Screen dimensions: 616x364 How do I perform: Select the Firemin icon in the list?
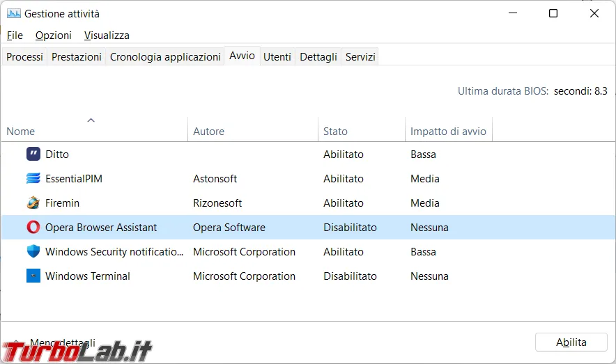pos(33,203)
